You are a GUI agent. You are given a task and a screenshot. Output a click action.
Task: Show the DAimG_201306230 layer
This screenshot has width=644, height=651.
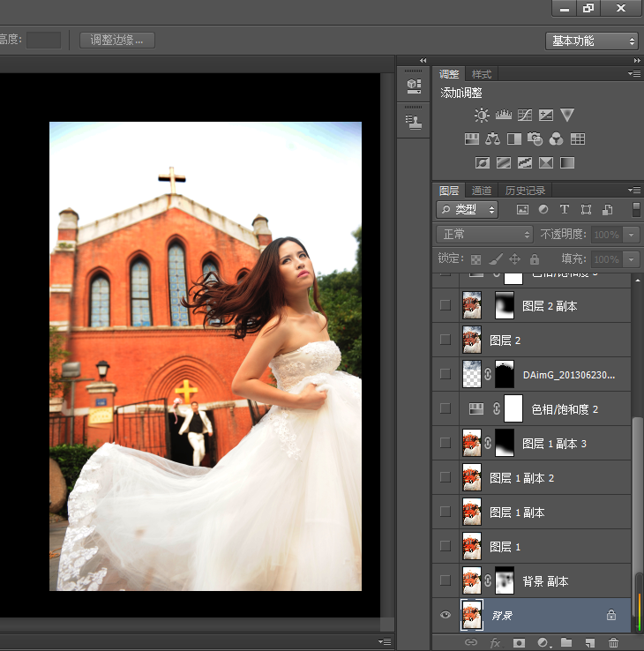446,374
